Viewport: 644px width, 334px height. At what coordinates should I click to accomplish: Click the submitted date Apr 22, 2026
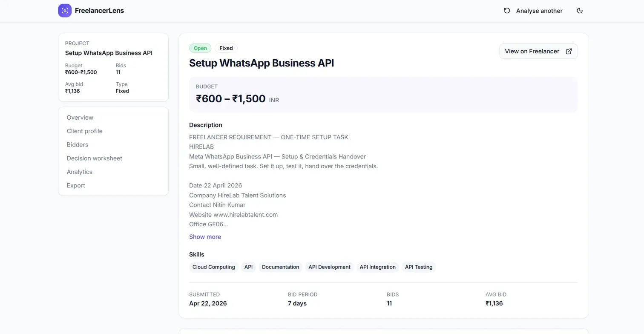pos(208,304)
